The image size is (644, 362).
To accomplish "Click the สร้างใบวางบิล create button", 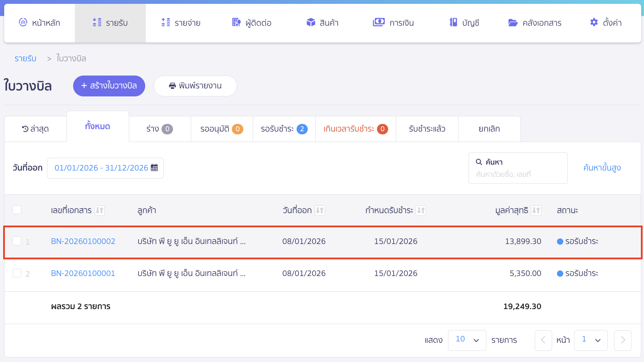I will [109, 86].
